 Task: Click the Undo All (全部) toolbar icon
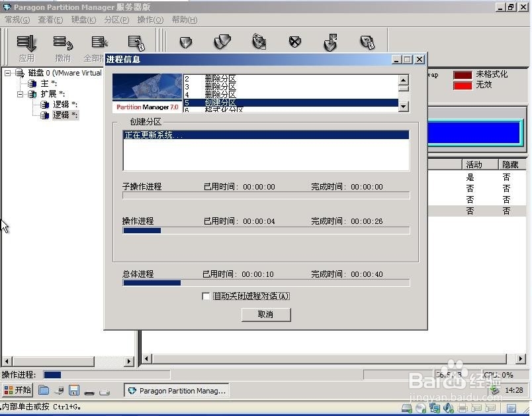pos(99,42)
